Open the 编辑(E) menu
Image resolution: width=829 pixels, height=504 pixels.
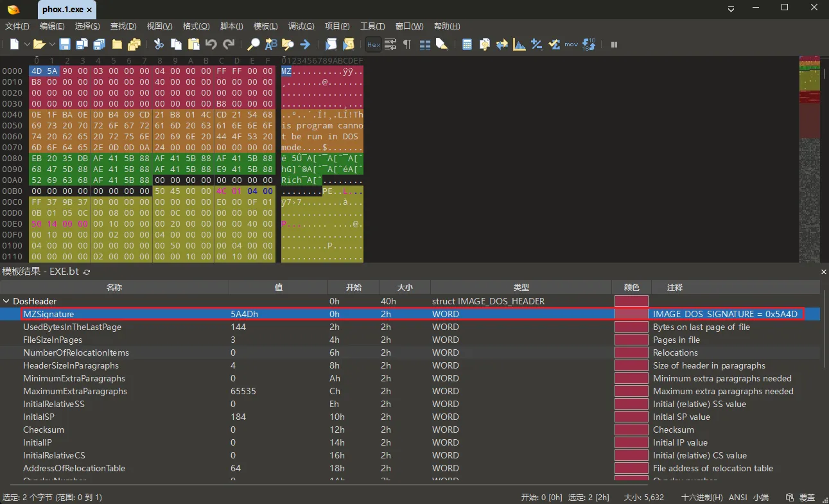52,26
